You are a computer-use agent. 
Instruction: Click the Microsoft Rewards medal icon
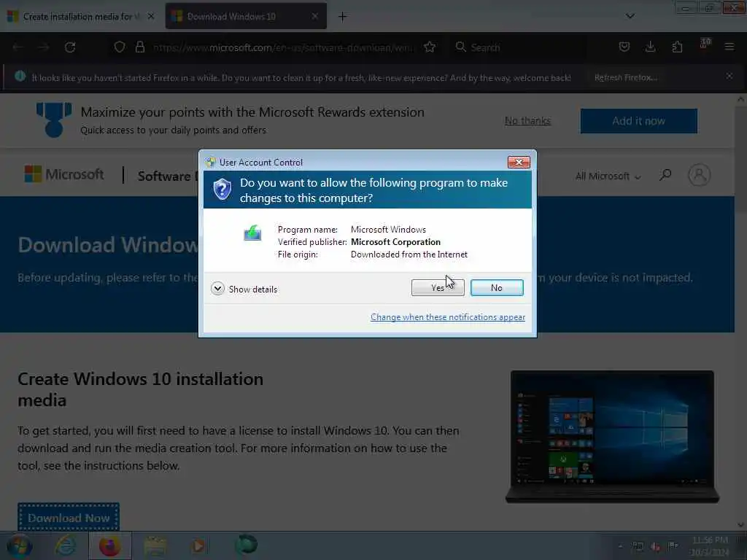[x=54, y=120]
